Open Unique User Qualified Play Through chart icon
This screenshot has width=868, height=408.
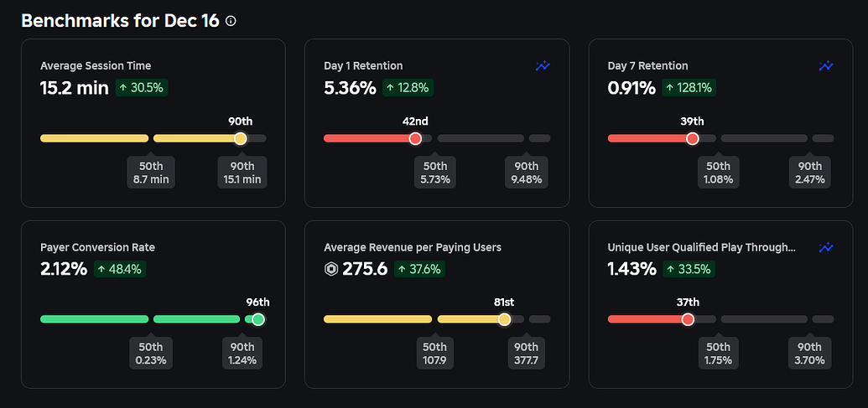click(x=826, y=247)
